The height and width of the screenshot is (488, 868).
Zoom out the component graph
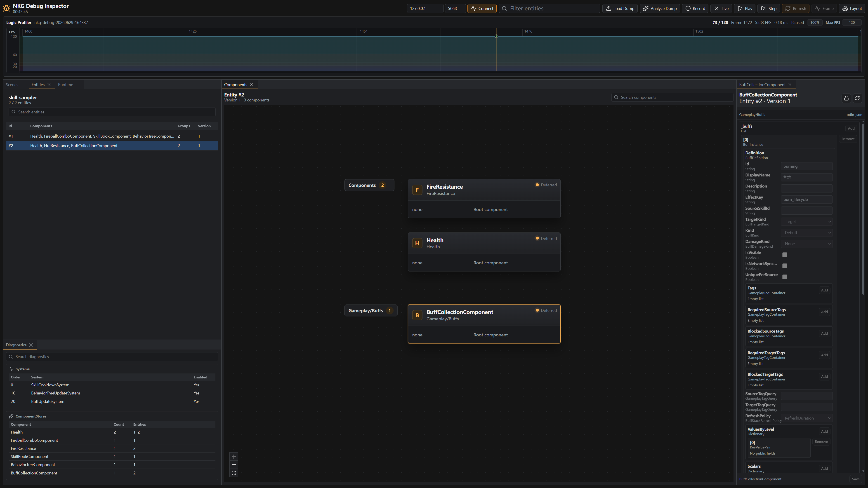[234, 465]
